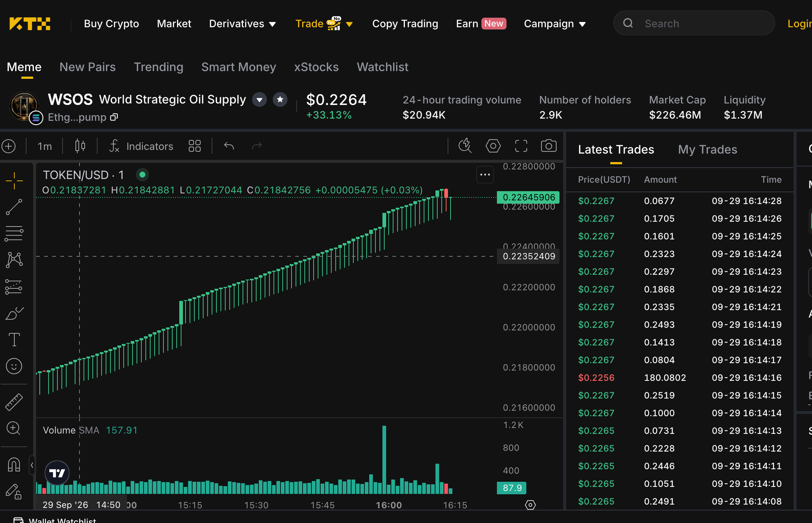Change the 1m chart interval

tap(45, 146)
